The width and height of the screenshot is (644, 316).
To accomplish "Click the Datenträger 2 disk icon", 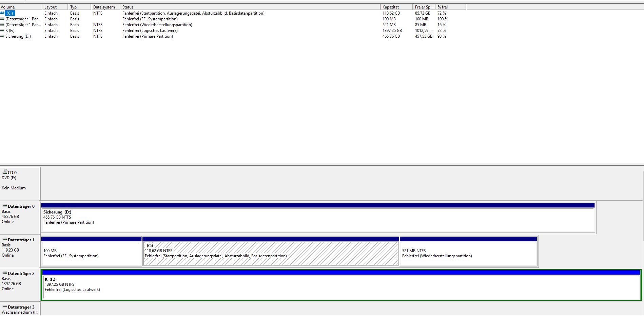I will coord(5,273).
